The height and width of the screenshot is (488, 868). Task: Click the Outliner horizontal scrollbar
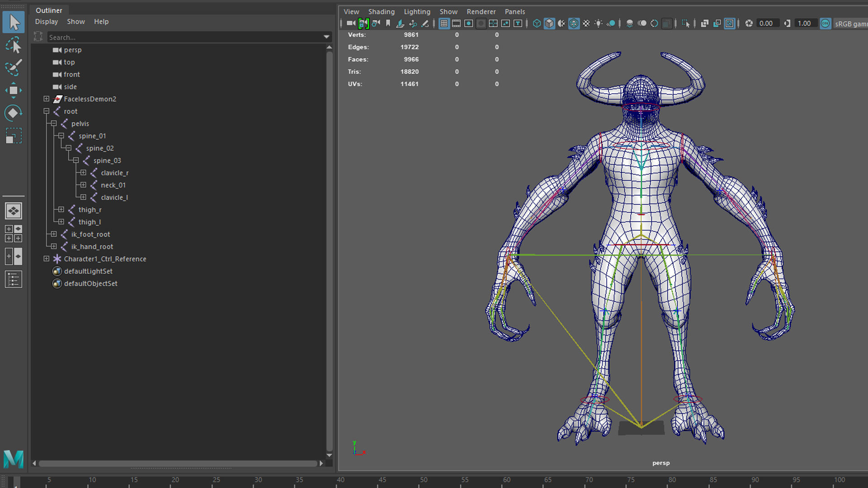coord(178,463)
